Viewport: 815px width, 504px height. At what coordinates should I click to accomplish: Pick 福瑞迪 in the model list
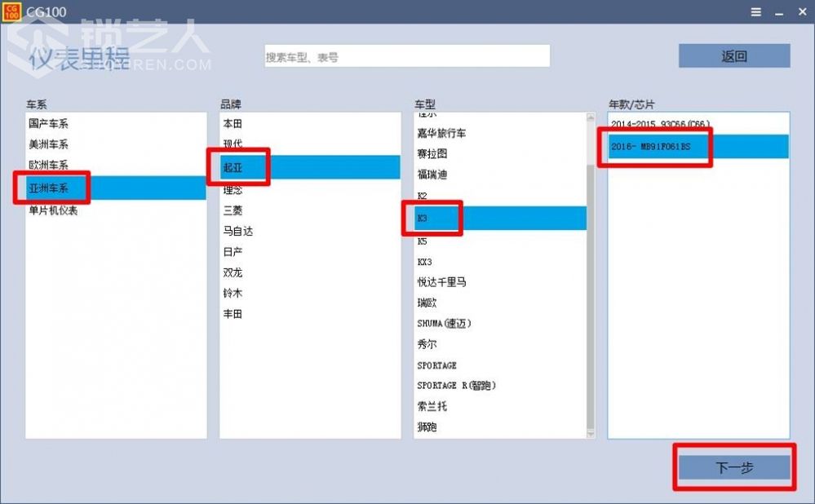(500, 175)
